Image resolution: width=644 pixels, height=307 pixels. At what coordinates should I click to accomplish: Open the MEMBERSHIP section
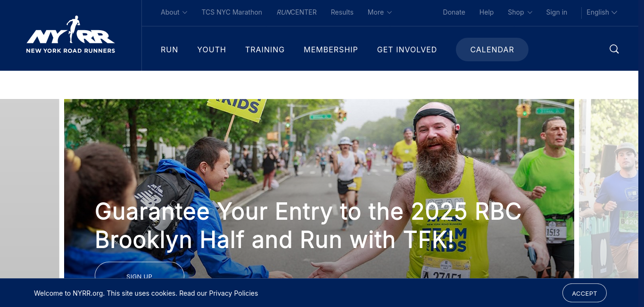(331, 50)
